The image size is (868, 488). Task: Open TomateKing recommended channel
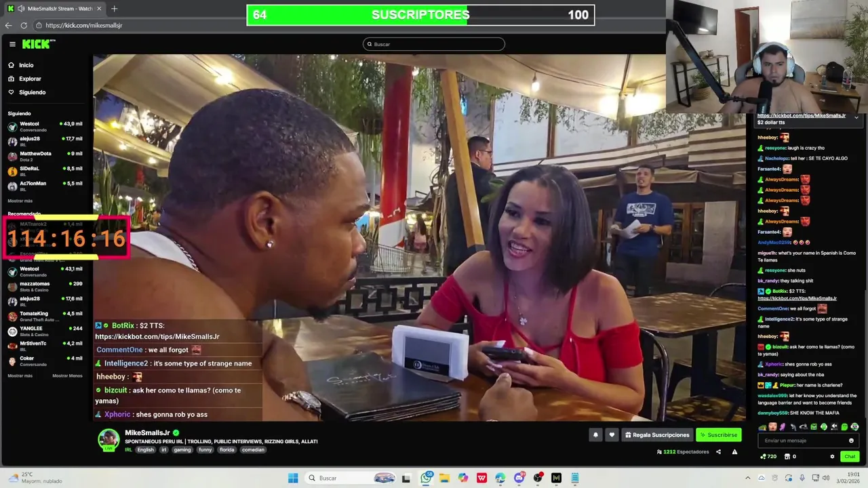pyautogui.click(x=45, y=316)
